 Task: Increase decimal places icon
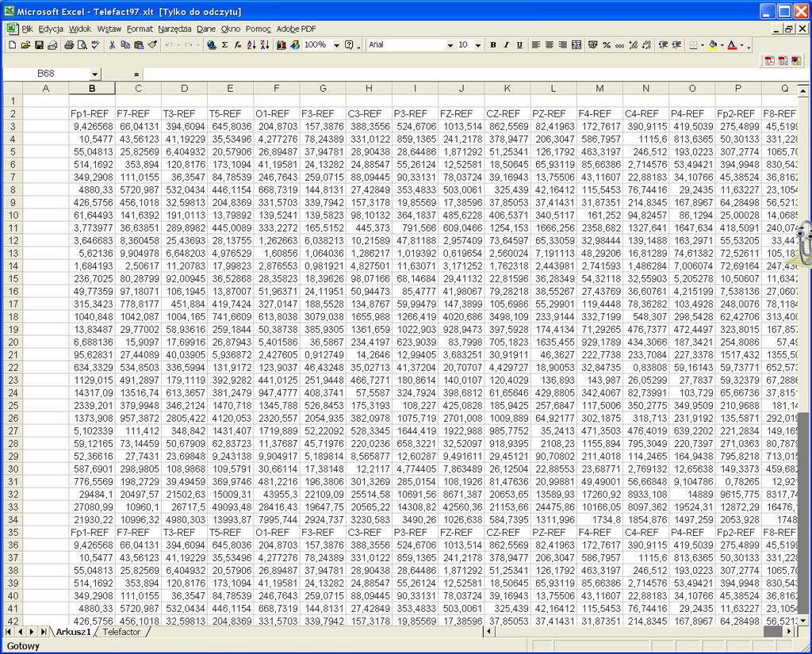633,45
